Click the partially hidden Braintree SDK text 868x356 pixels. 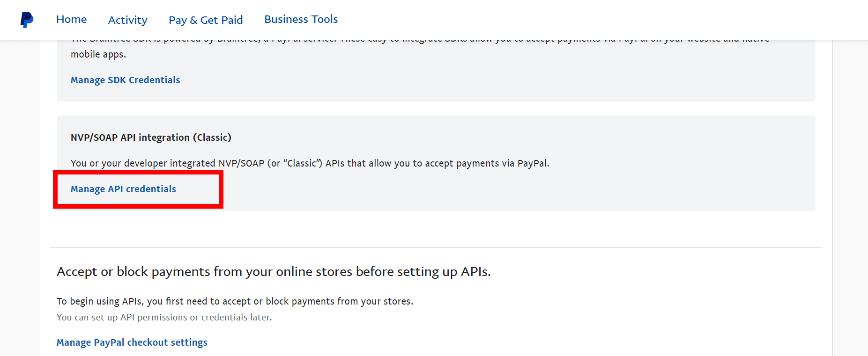click(422, 41)
